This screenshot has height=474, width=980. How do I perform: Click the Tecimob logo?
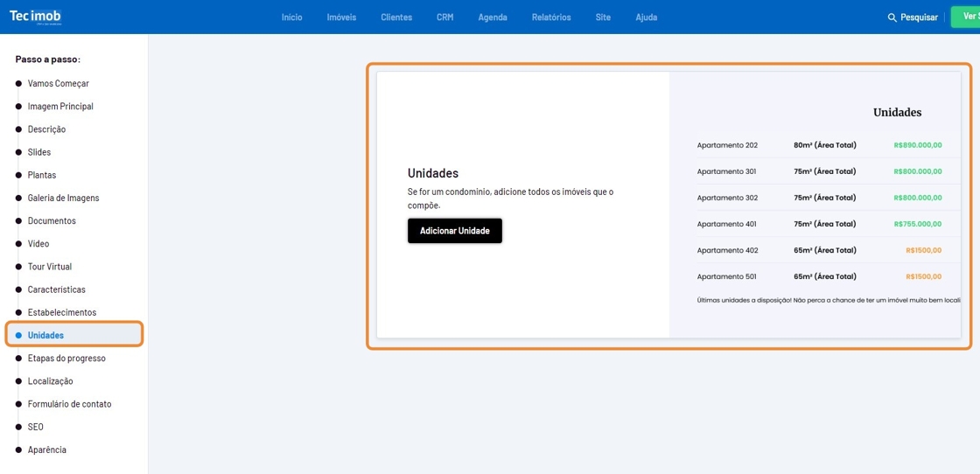point(35,17)
